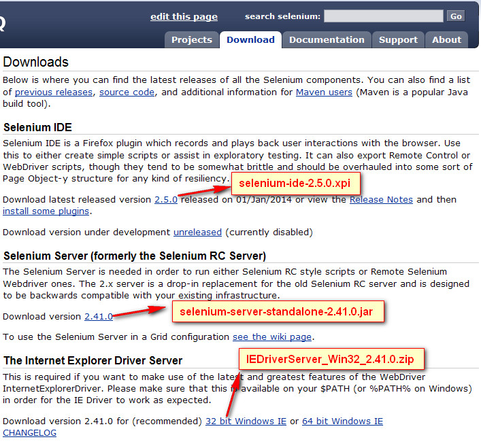The image size is (481, 448).
Task: Select the Download tab
Action: point(250,40)
